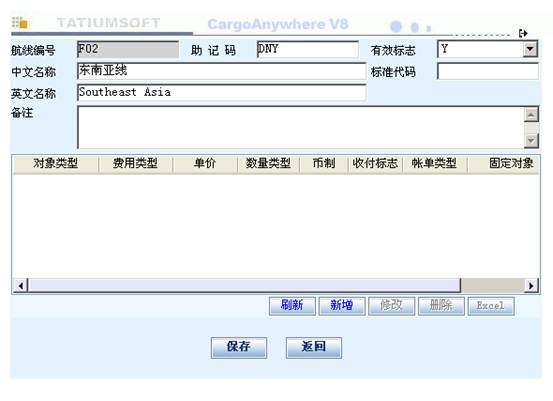This screenshot has height=401, width=553.
Task: Click the 备注 scroll down arrow
Action: [x=531, y=140]
